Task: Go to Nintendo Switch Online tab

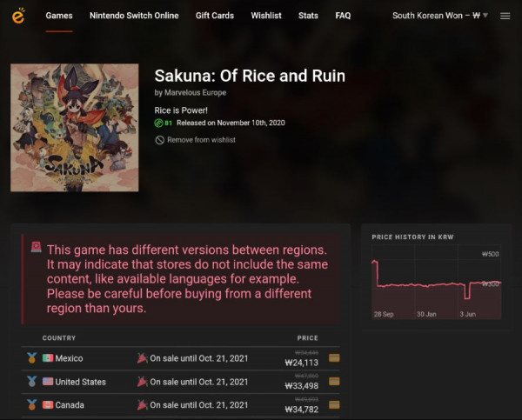Action: pos(134,16)
